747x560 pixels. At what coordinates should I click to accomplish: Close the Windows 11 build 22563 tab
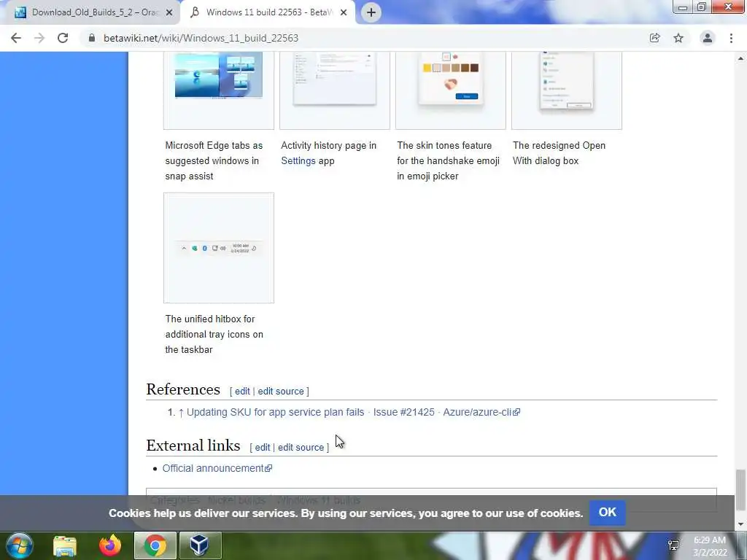point(344,12)
